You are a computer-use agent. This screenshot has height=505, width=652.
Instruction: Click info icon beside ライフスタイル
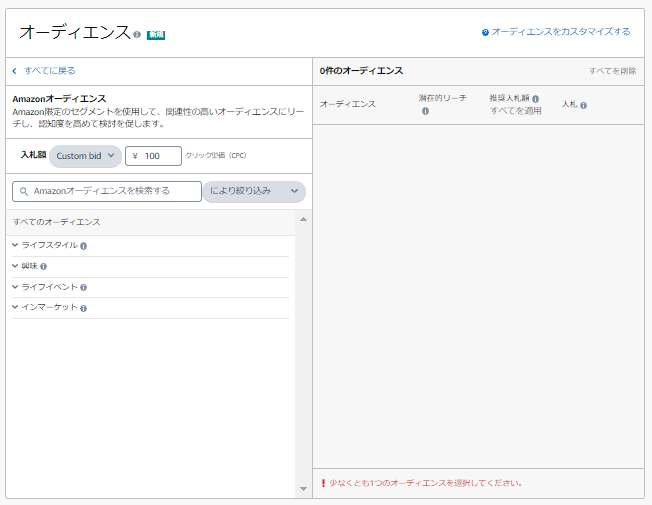coord(84,246)
